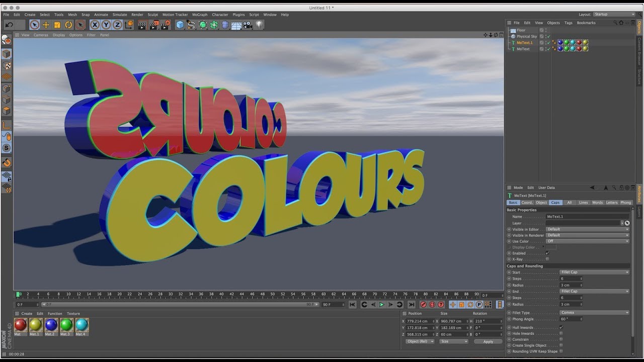Click the Array modeling object icon
This screenshot has height=362, width=644.
tap(214, 25)
